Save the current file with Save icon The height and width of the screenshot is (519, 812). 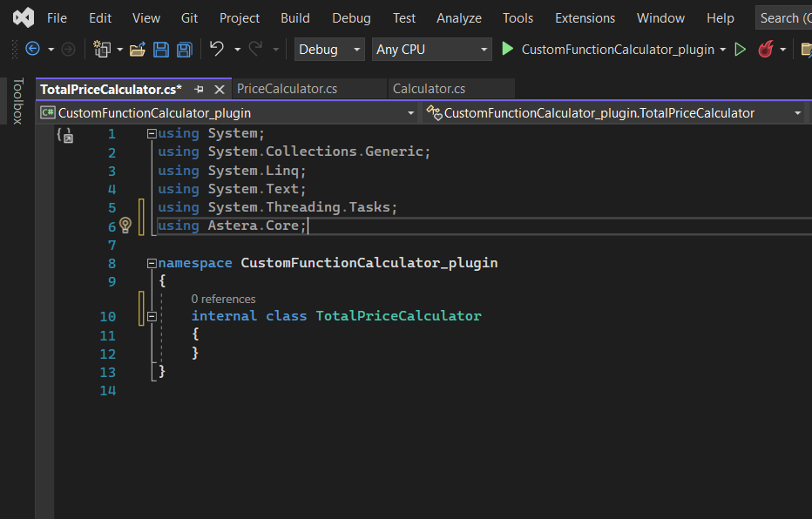click(x=161, y=50)
